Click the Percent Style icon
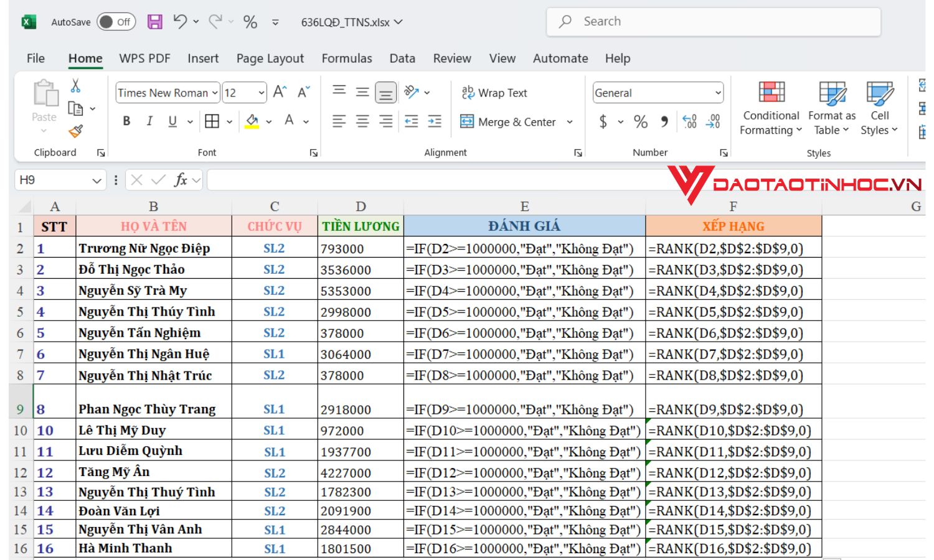Viewport: 934px width, 560px height. click(641, 121)
